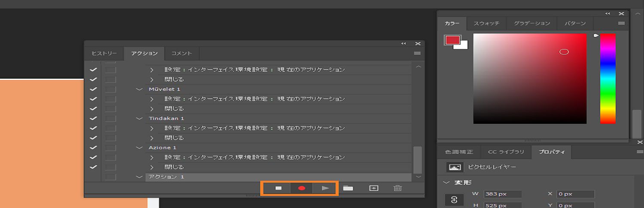Image resolution: width=644 pixels, height=208 pixels.
Task: Click the Actions list scroll-up arrow
Action: coord(418,67)
